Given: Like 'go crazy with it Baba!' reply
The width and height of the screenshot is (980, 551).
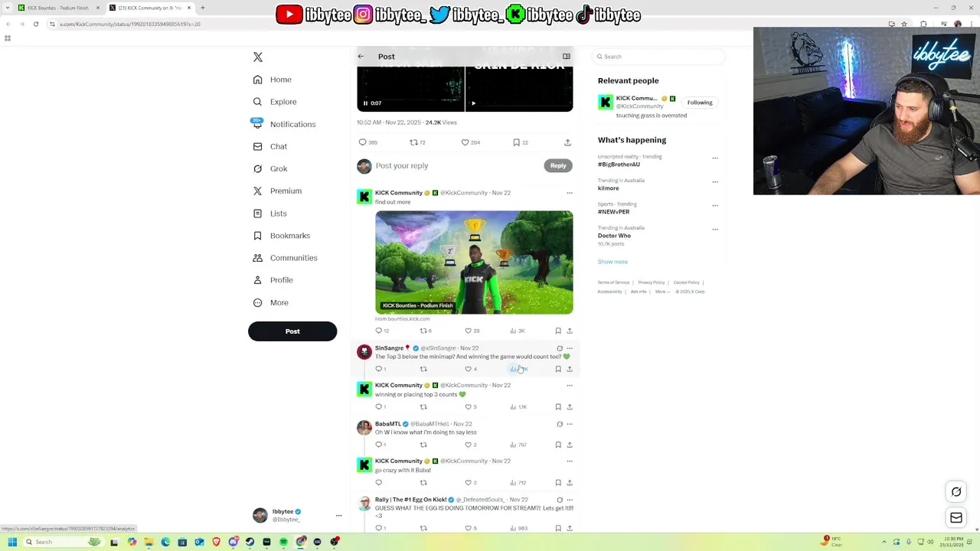Looking at the screenshot, I should coord(469,483).
